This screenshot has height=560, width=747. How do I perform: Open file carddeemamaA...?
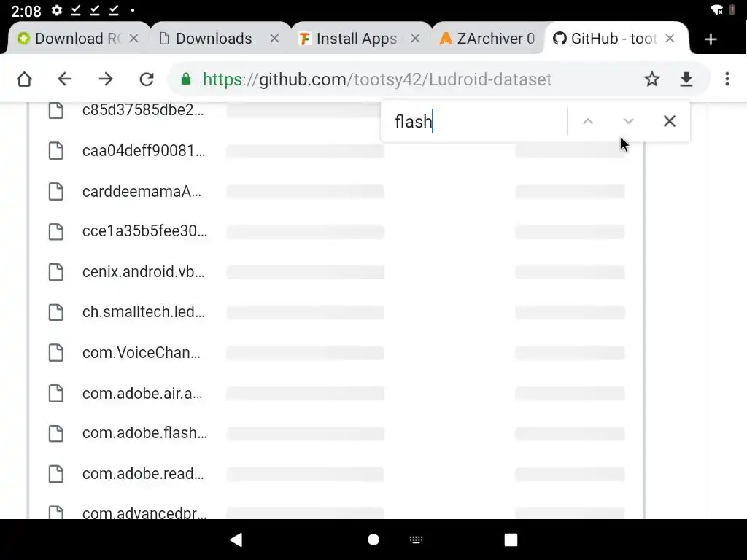pos(142,192)
